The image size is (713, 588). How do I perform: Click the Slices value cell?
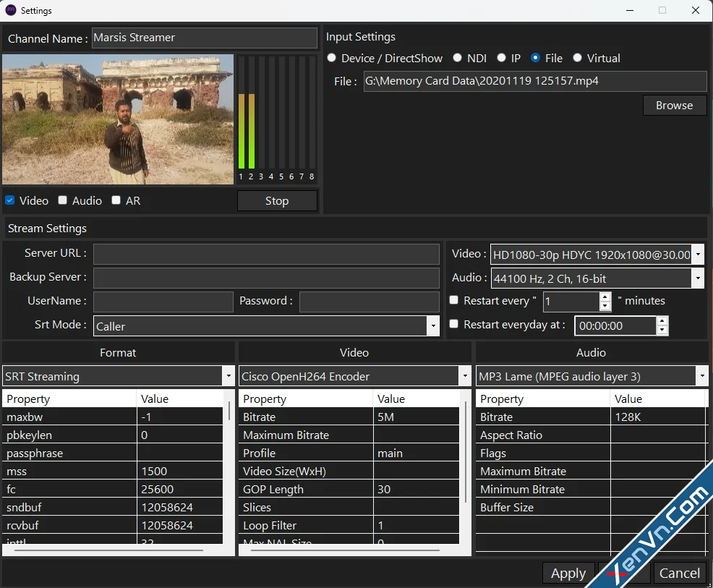417,507
